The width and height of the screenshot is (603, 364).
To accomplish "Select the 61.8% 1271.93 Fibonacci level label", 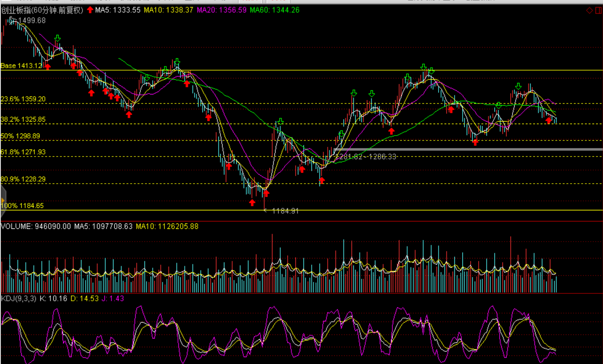I will point(23,152).
